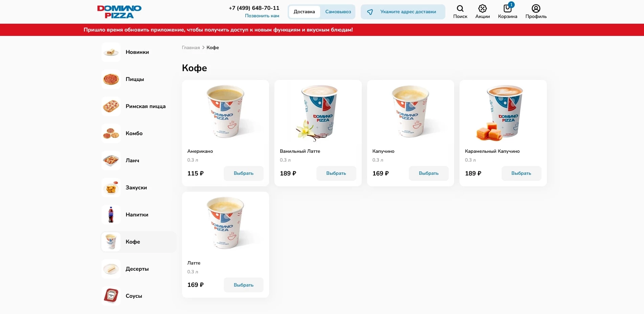Screen dimensions: 644x314
Task: Switch to Самовывоз pickup mode
Action: [x=338, y=12]
